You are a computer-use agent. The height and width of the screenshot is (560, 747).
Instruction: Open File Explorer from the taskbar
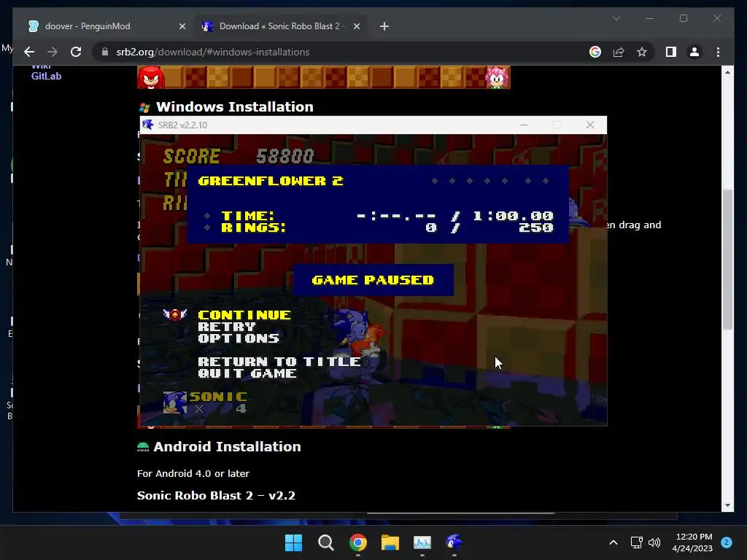click(390, 542)
